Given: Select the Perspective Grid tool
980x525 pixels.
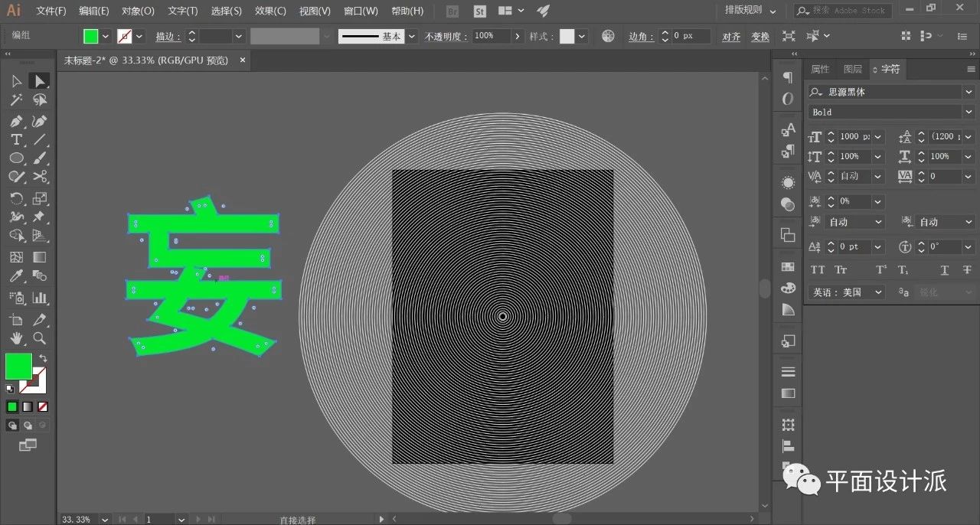Looking at the screenshot, I should pos(40,236).
